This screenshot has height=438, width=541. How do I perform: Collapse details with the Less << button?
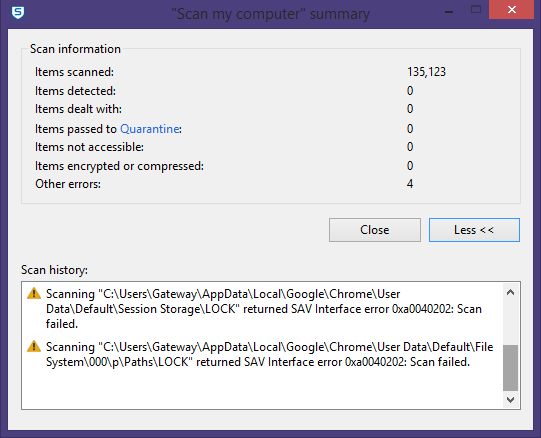point(474,230)
